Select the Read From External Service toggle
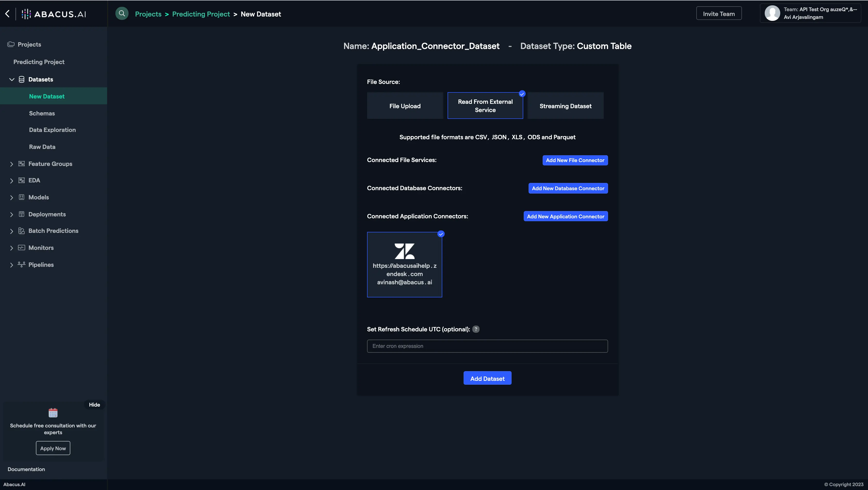 485,106
